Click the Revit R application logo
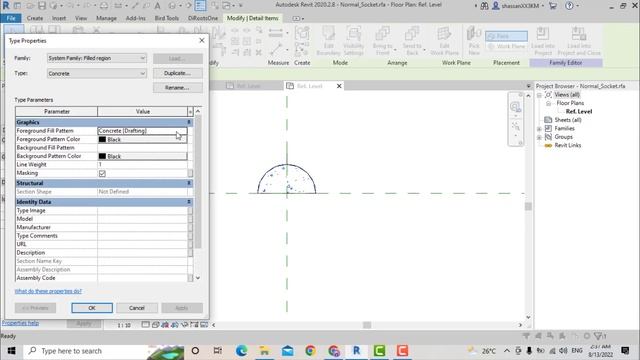The height and width of the screenshot is (360, 640). 6,5
